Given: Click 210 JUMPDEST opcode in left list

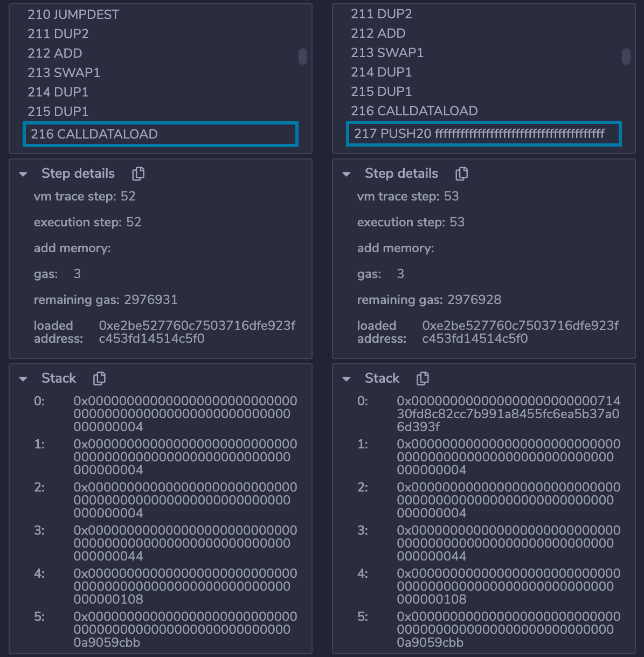Looking at the screenshot, I should coord(73,15).
